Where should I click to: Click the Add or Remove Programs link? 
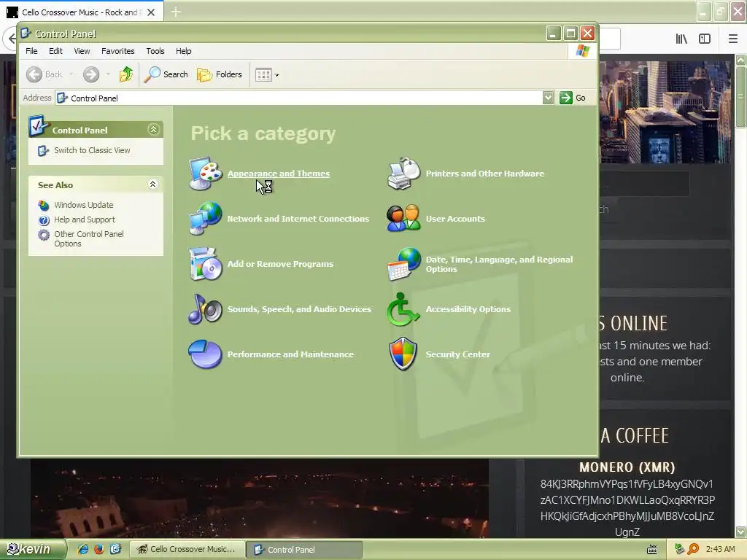coord(280,264)
